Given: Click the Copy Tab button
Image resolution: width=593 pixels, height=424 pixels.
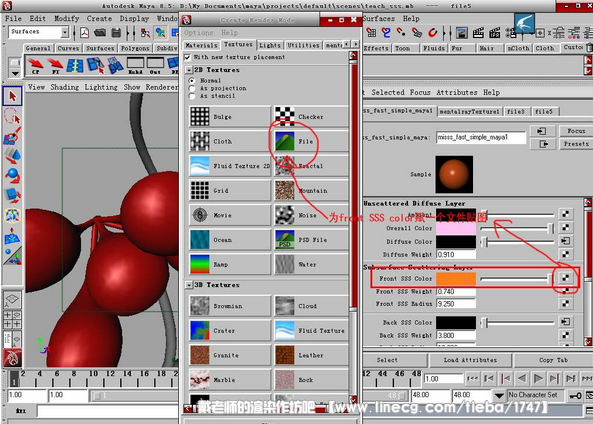Looking at the screenshot, I should coord(553,360).
